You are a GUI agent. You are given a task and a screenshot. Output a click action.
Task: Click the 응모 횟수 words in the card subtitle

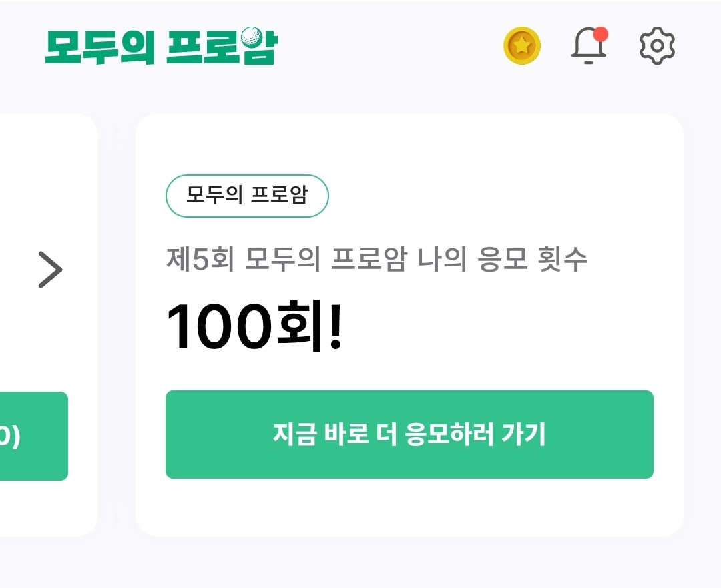click(x=533, y=260)
